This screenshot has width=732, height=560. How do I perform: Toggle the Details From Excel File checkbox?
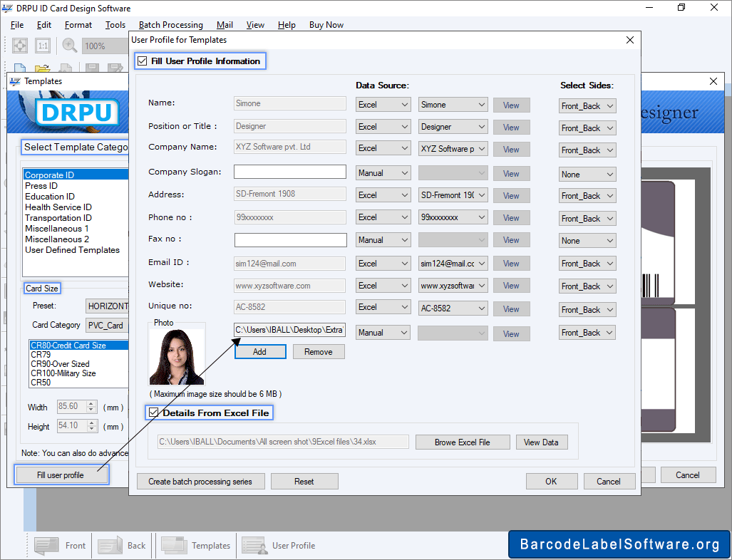point(153,413)
